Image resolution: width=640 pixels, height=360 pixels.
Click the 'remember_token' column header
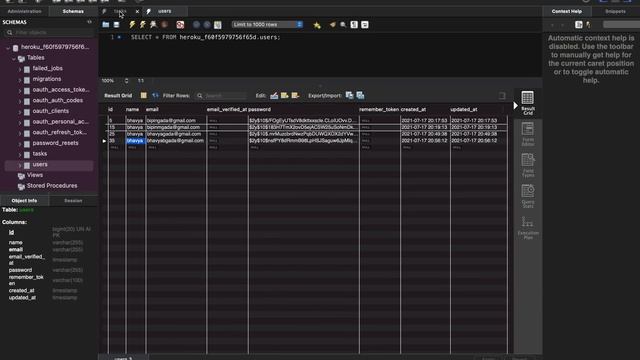379,109
